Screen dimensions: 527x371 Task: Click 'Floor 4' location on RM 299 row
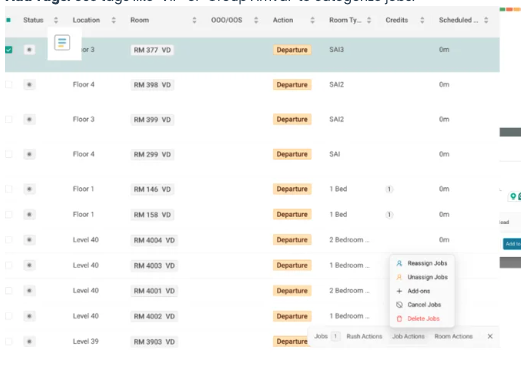[84, 154]
